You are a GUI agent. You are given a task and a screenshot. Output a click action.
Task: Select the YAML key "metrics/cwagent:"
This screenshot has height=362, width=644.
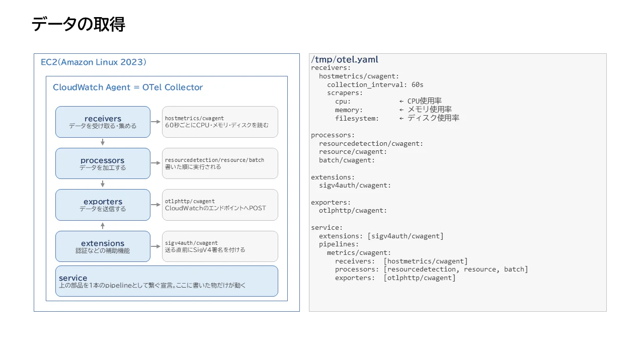point(359,252)
